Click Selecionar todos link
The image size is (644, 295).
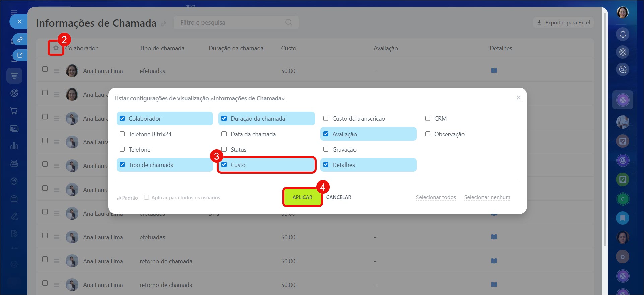tap(436, 197)
